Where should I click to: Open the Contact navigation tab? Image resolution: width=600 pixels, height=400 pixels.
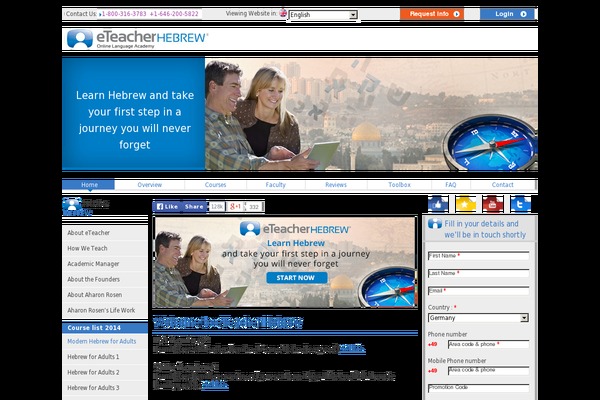point(502,184)
